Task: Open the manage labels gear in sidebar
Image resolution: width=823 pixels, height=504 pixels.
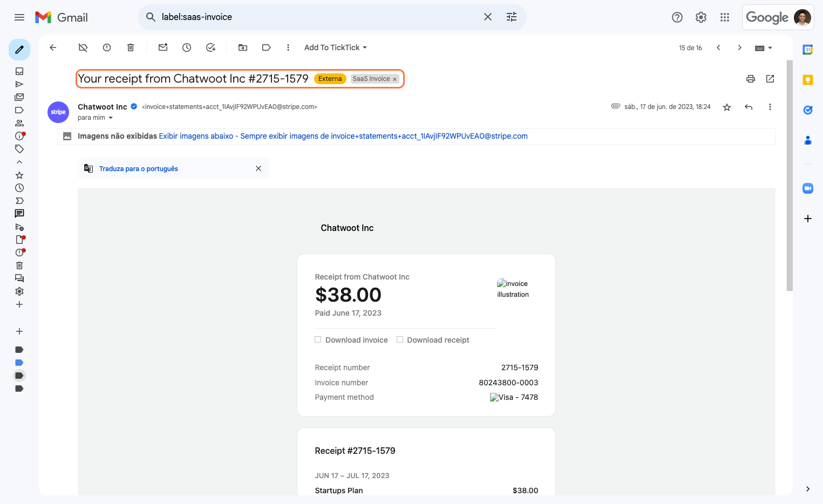Action: [19, 291]
